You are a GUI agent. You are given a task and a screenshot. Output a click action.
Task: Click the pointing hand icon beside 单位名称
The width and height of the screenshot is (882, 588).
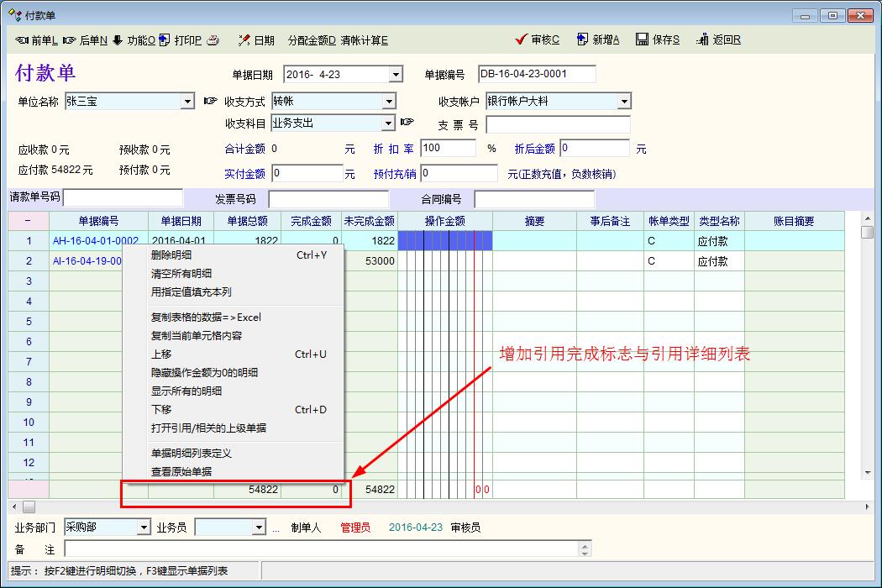210,102
